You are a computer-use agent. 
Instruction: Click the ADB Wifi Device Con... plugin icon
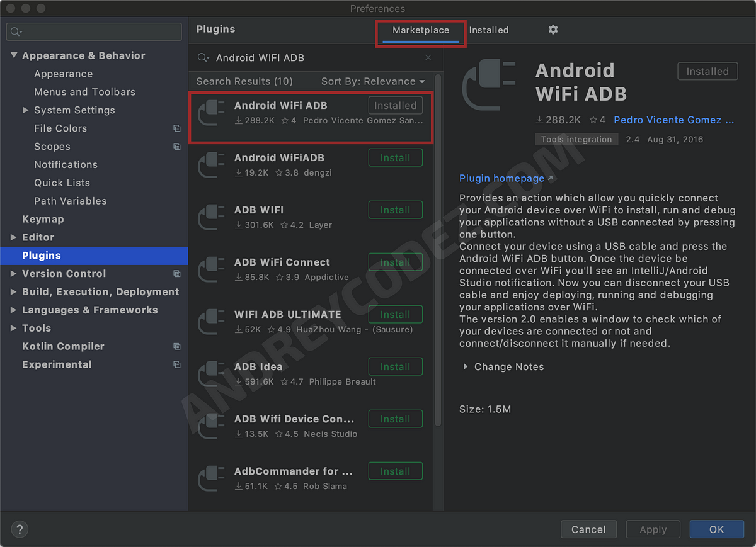click(x=211, y=427)
